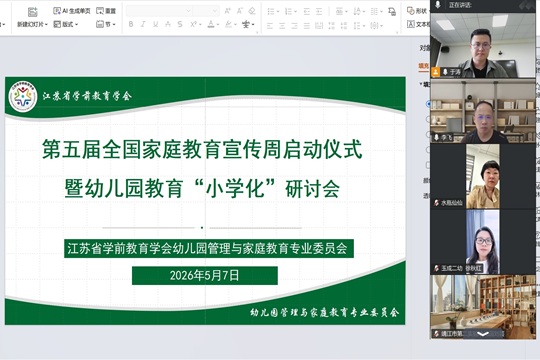
Task: Apply superscript X² formatting
Action: (x=193, y=24)
